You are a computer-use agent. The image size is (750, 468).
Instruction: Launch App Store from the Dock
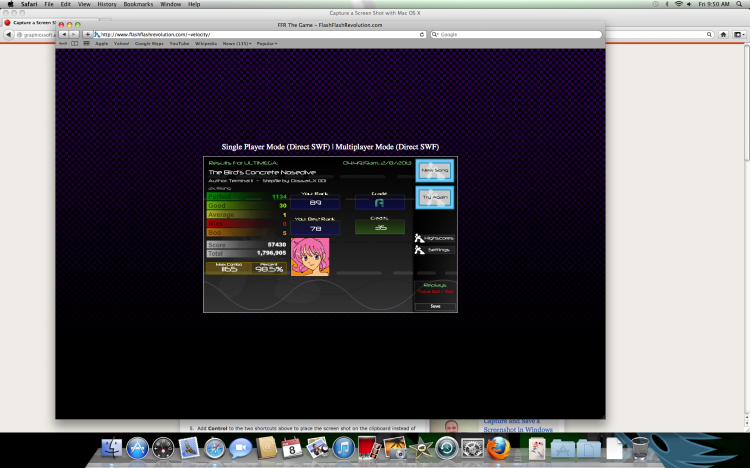coord(137,448)
